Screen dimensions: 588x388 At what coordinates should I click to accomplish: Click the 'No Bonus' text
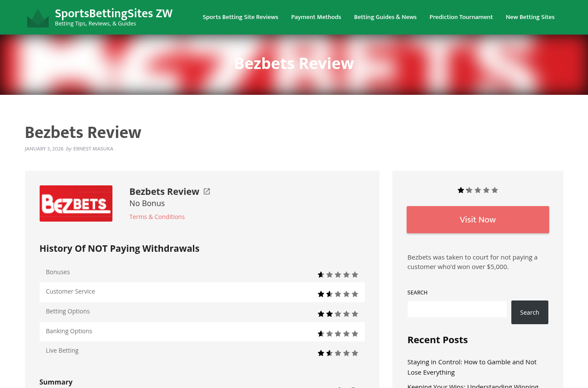pos(147,203)
